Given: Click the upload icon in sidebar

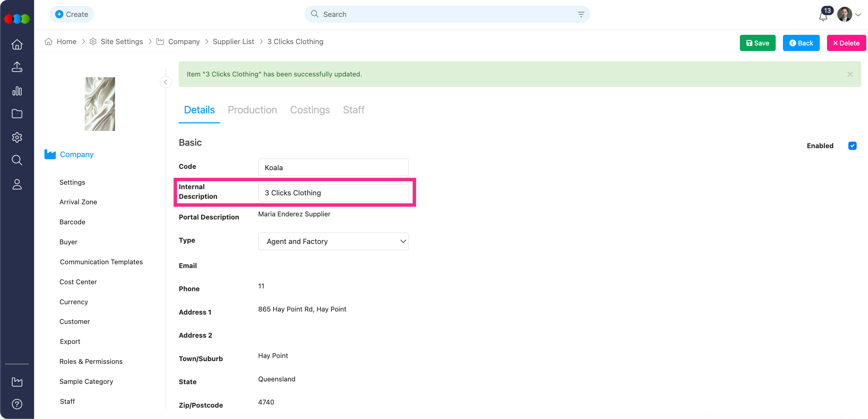Looking at the screenshot, I should click(x=17, y=67).
